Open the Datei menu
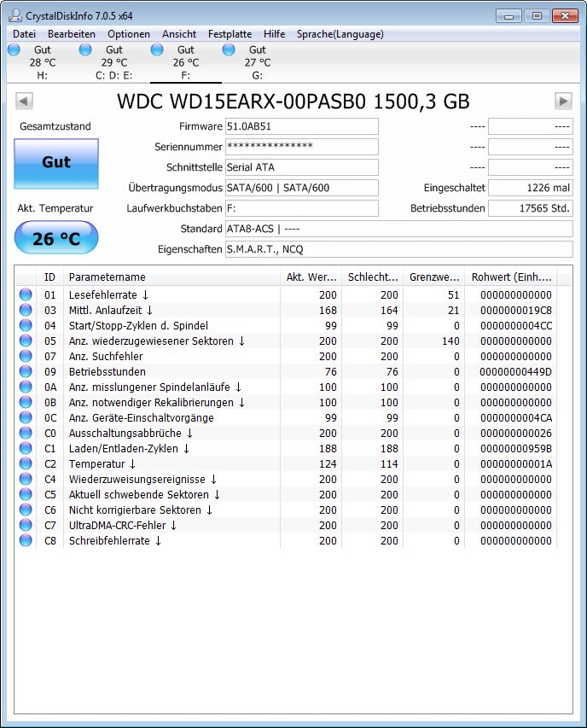Screen dimensions: 587x728 pyautogui.click(x=24, y=34)
